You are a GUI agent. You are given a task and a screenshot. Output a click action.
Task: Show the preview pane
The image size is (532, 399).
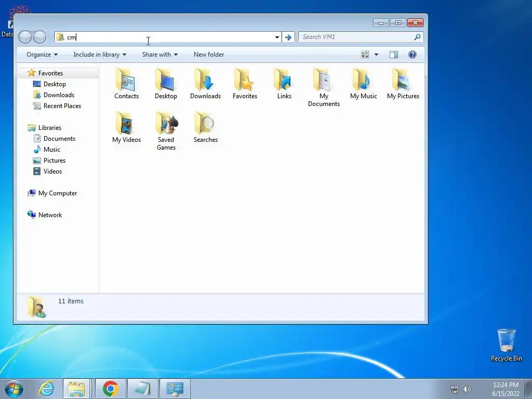point(394,55)
